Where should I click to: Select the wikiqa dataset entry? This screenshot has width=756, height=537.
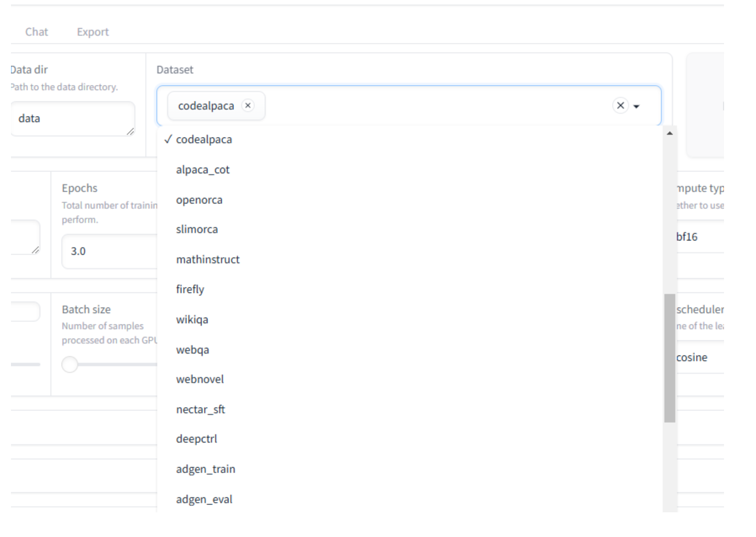click(x=192, y=319)
